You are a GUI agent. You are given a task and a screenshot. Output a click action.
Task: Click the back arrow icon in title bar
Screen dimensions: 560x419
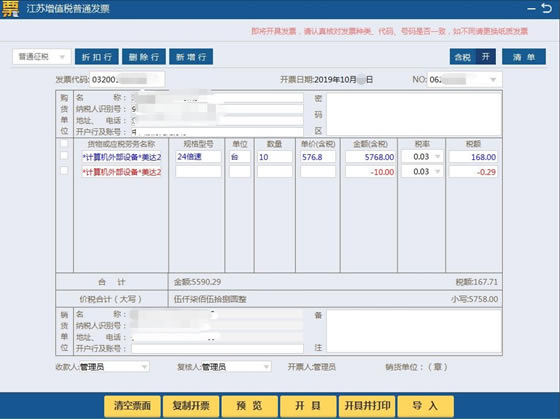click(546, 8)
